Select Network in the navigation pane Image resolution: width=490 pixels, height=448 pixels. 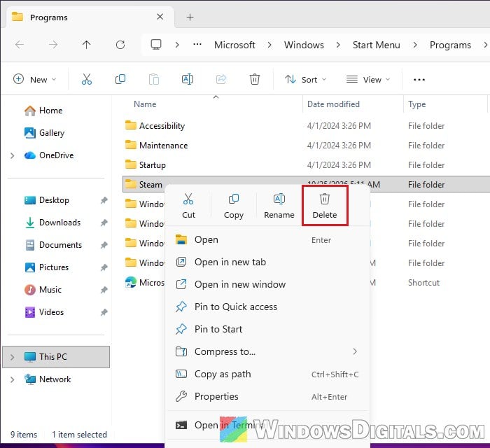(x=48, y=379)
